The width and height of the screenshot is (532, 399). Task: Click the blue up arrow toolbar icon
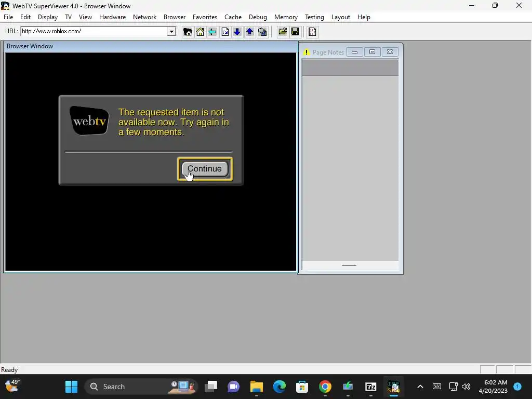250,32
